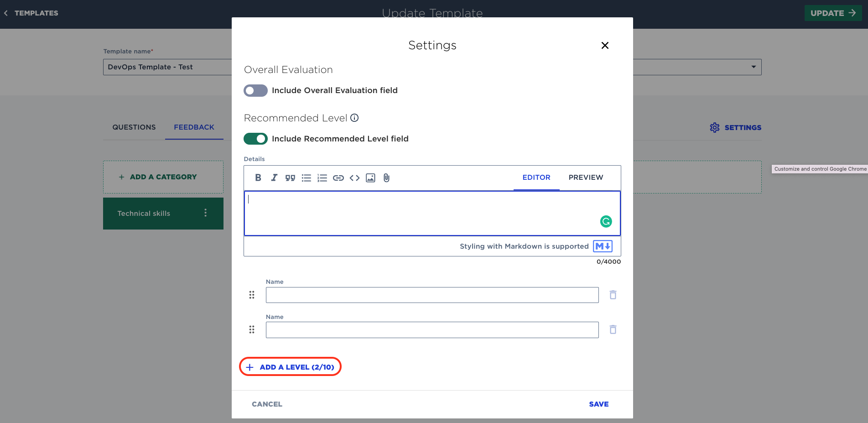Screen dimensions: 868x423
Task: Attach a file using paperclip icon
Action: [x=386, y=178]
